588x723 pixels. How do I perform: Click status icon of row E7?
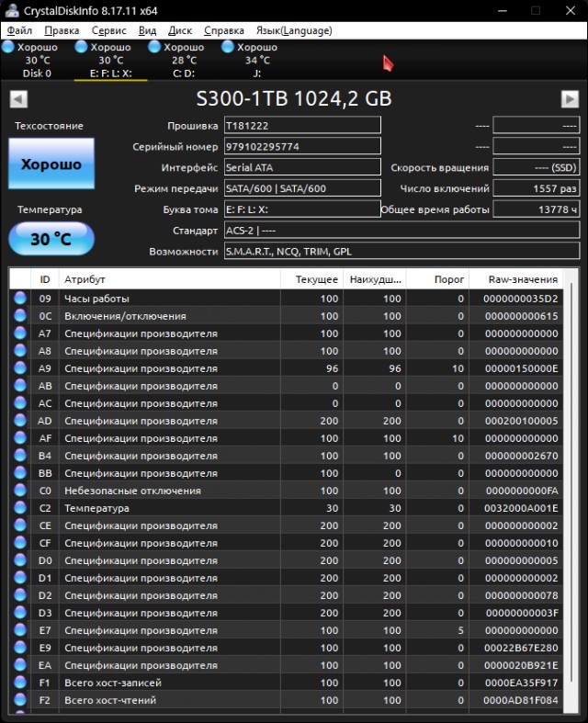[x=20, y=630]
